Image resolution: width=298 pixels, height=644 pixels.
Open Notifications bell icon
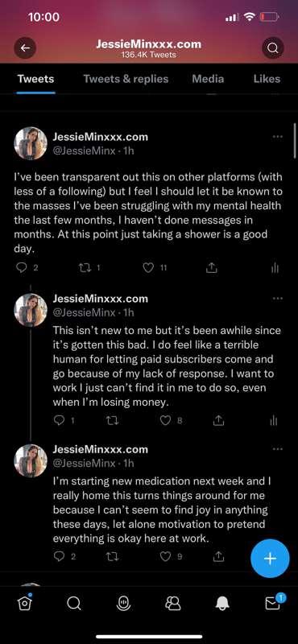[223, 603]
